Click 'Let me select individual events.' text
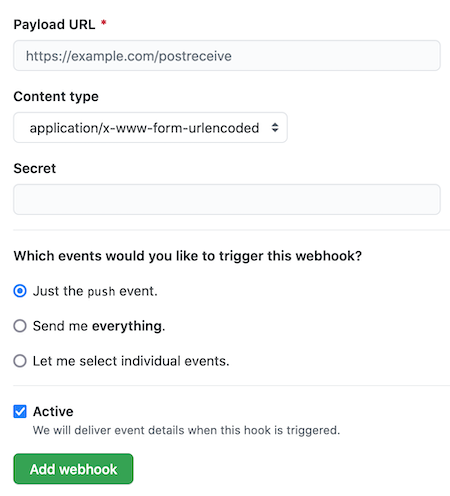The image size is (450, 496). click(x=131, y=361)
